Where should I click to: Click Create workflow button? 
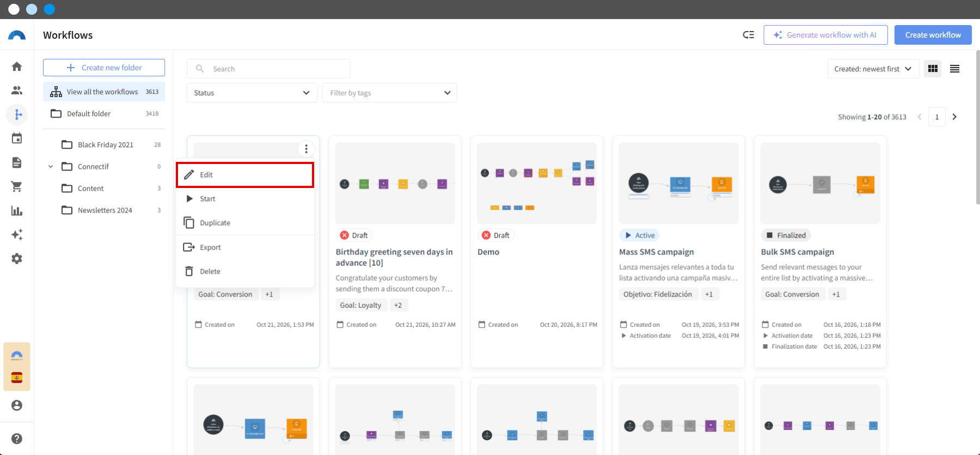(x=933, y=35)
